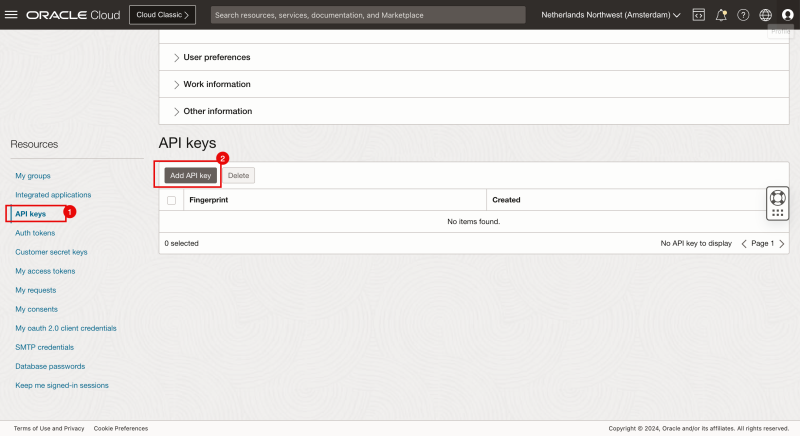Expand the Other information section
This screenshot has height=436, width=800.
(x=216, y=111)
